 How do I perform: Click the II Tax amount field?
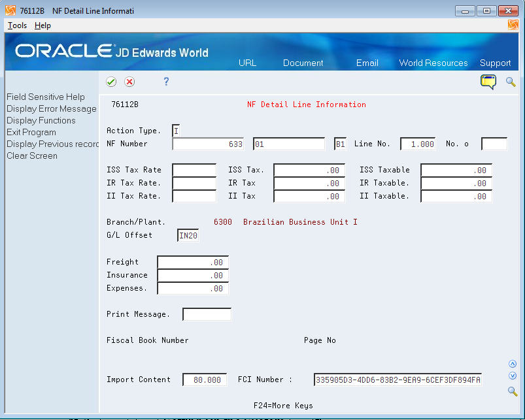[309, 196]
